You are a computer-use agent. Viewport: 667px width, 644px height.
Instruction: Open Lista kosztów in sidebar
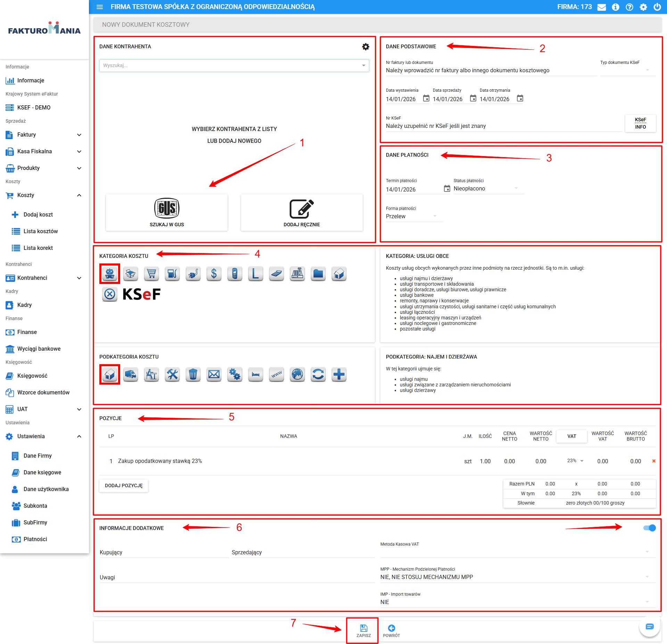[41, 231]
